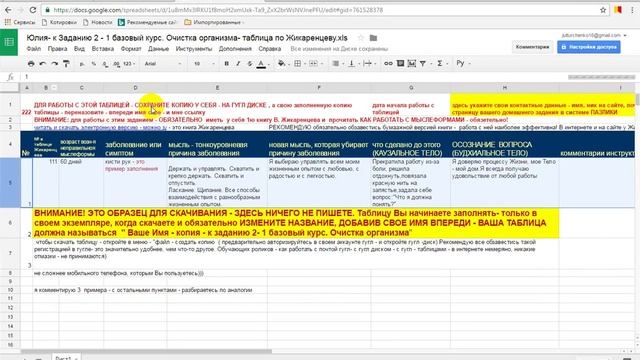Open vertical align dropdown
640x360 pixels.
[x=353, y=64]
